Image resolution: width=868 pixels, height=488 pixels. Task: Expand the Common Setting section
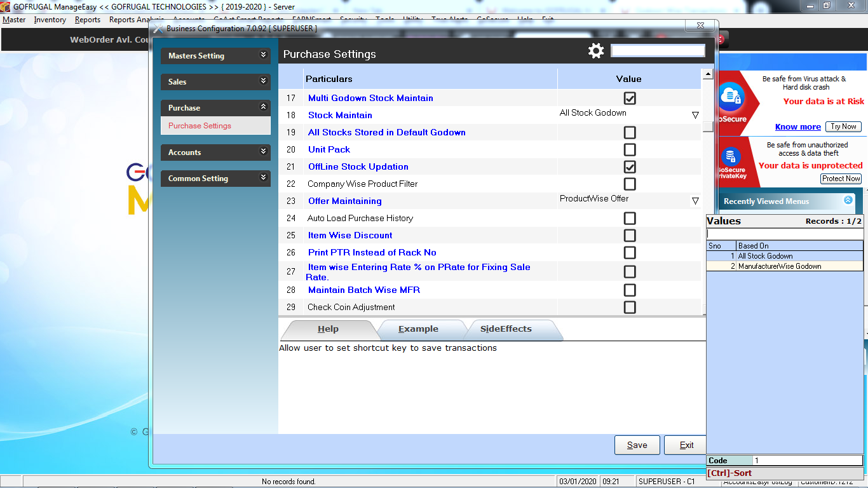(x=215, y=179)
